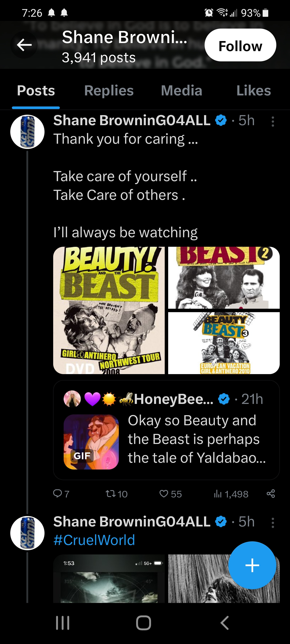Open Beauty Beast 3 European Vacation image

pyautogui.click(x=224, y=343)
